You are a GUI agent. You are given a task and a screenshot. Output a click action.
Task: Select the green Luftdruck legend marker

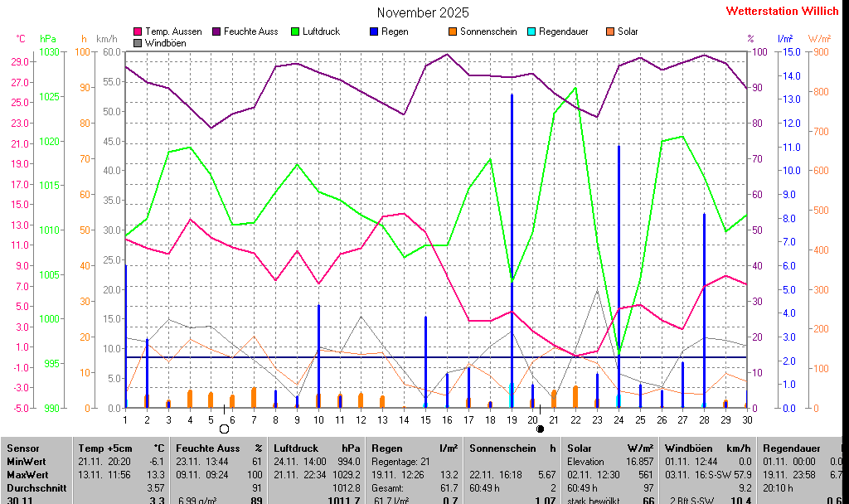pos(296,31)
